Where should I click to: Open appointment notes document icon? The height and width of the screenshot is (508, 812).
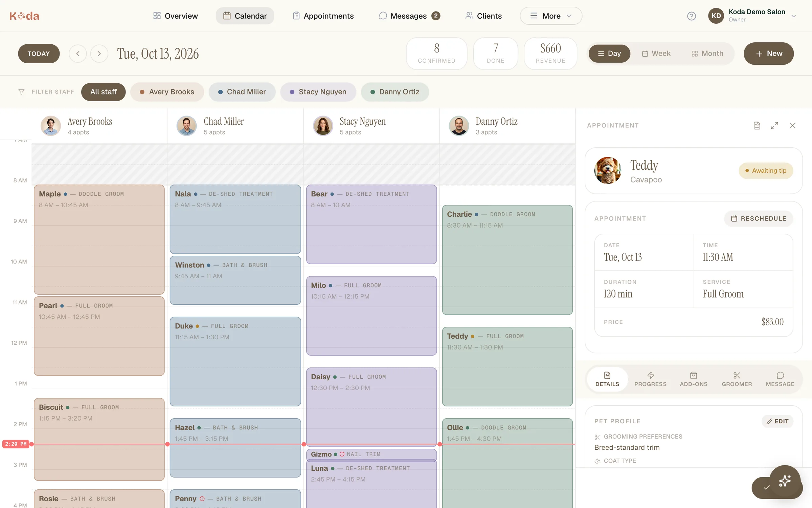(x=757, y=126)
